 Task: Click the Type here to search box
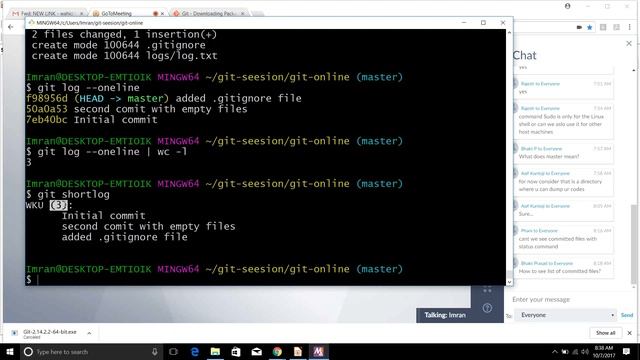[x=92, y=351]
